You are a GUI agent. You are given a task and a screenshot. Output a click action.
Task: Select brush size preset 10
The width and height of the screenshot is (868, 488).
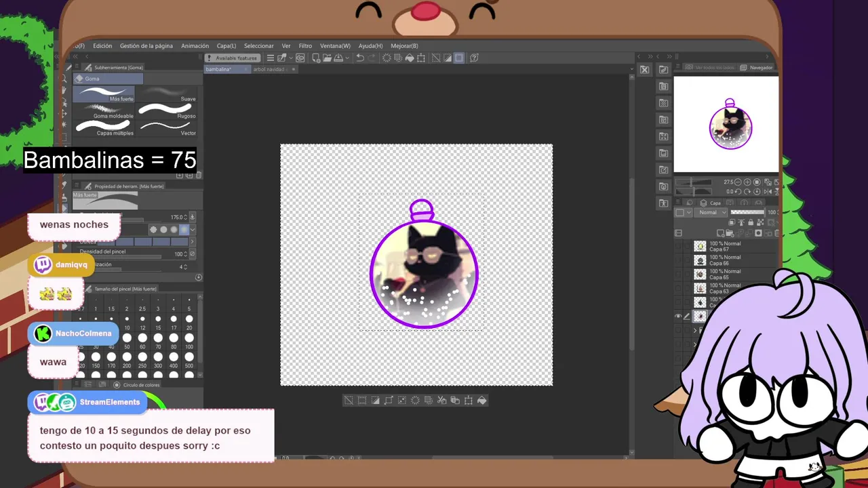127,323
